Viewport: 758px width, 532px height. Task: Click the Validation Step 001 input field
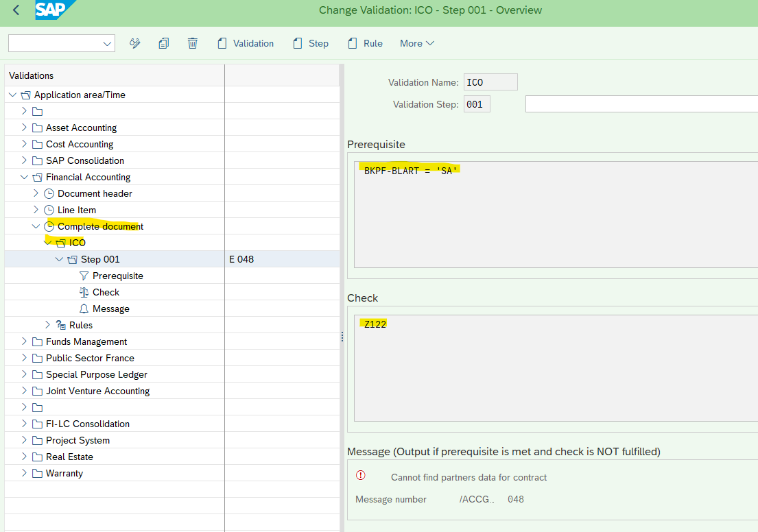(476, 103)
